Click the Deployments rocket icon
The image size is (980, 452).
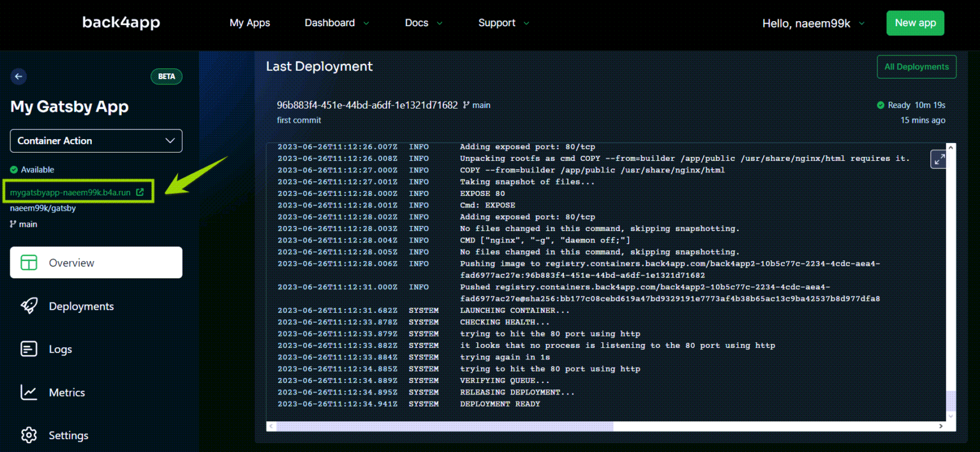coord(29,306)
